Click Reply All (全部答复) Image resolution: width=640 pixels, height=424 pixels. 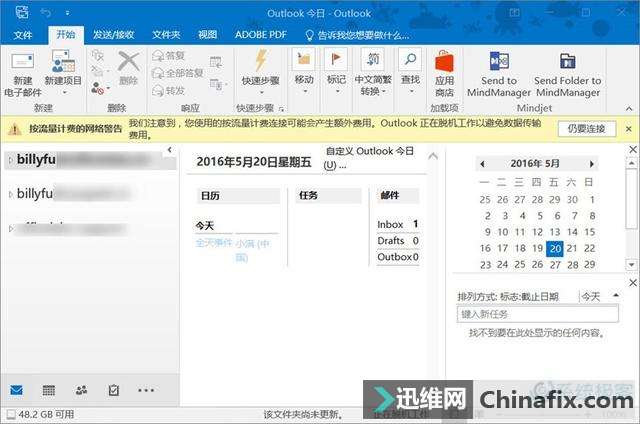pyautogui.click(x=178, y=73)
